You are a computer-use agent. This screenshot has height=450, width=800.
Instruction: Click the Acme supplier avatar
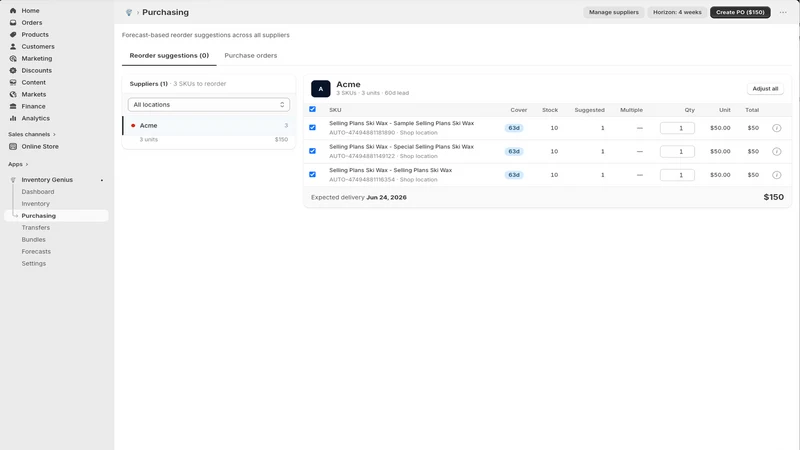[x=321, y=89]
